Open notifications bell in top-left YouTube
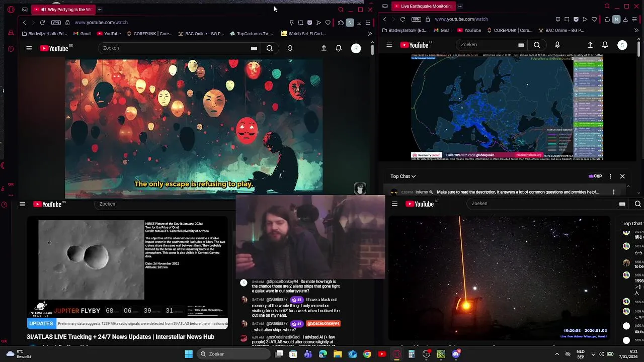 pyautogui.click(x=339, y=48)
